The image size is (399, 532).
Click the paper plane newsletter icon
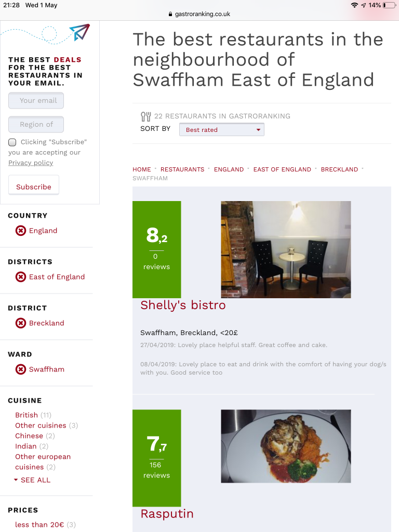(x=79, y=32)
